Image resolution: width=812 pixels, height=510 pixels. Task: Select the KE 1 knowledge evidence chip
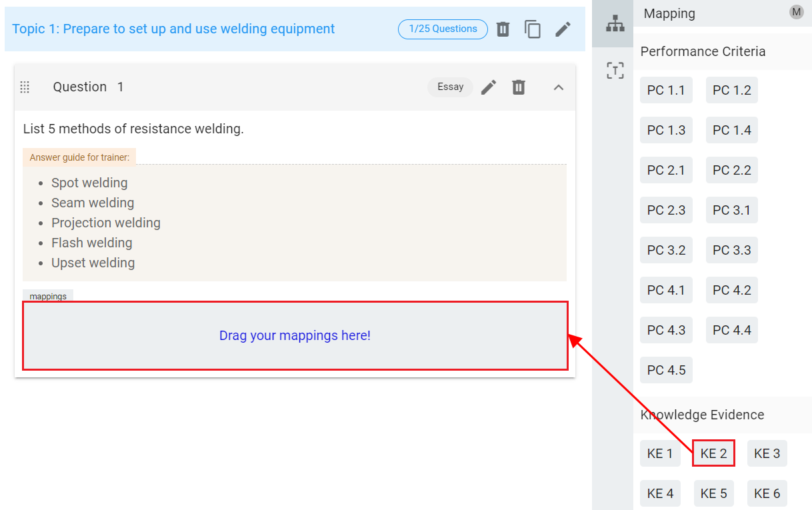pos(660,453)
